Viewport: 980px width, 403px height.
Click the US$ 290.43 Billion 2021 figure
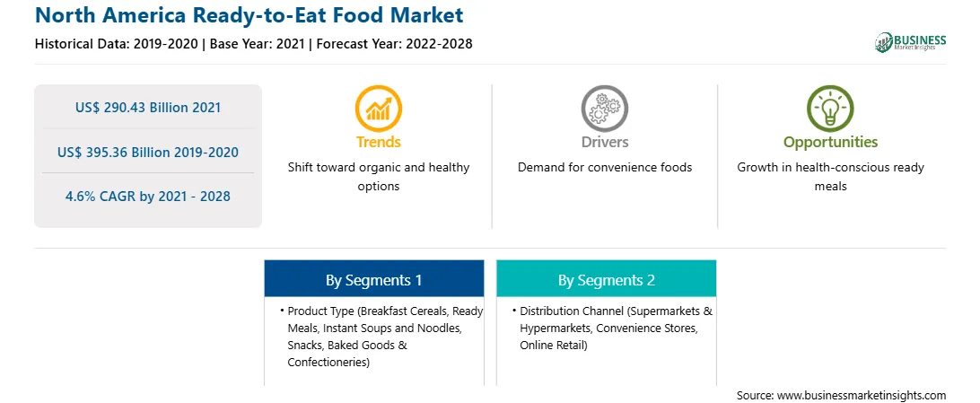tap(148, 107)
